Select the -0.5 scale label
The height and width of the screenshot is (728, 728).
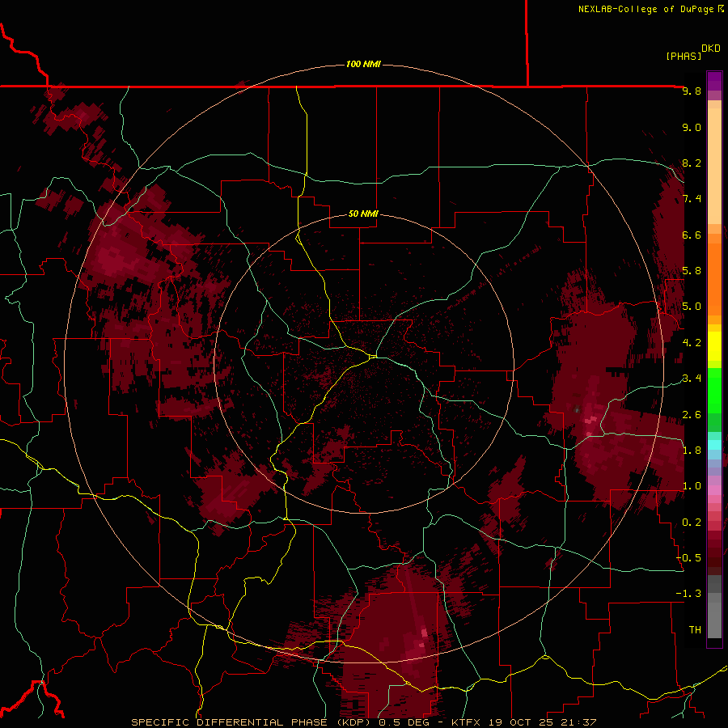click(x=688, y=558)
